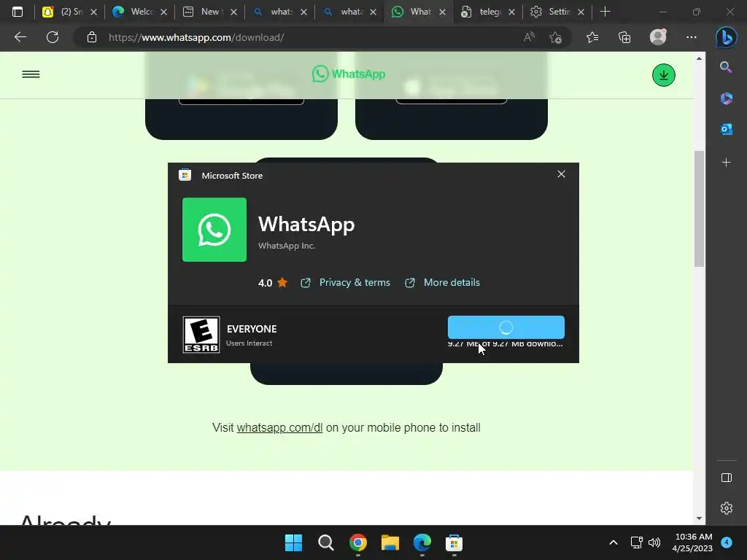Click the WhatsApp app icon in Store dialog
Screen dimensions: 747x560
click(214, 230)
